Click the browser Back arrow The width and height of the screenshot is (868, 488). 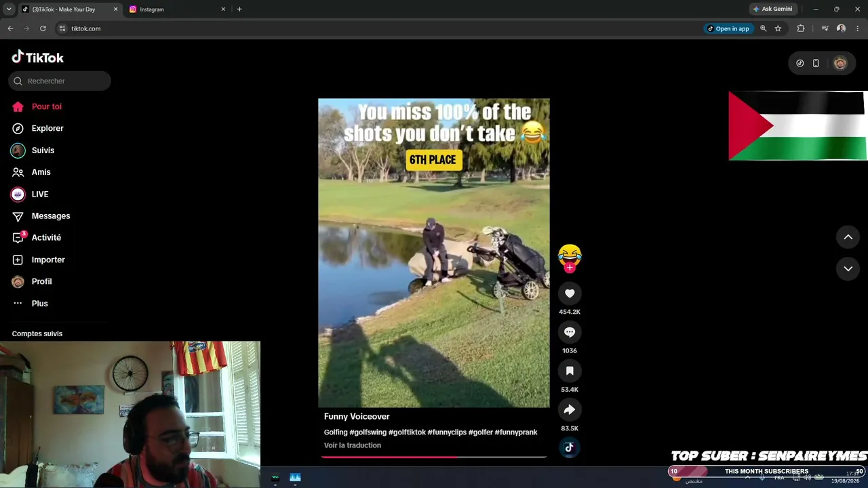click(10, 28)
